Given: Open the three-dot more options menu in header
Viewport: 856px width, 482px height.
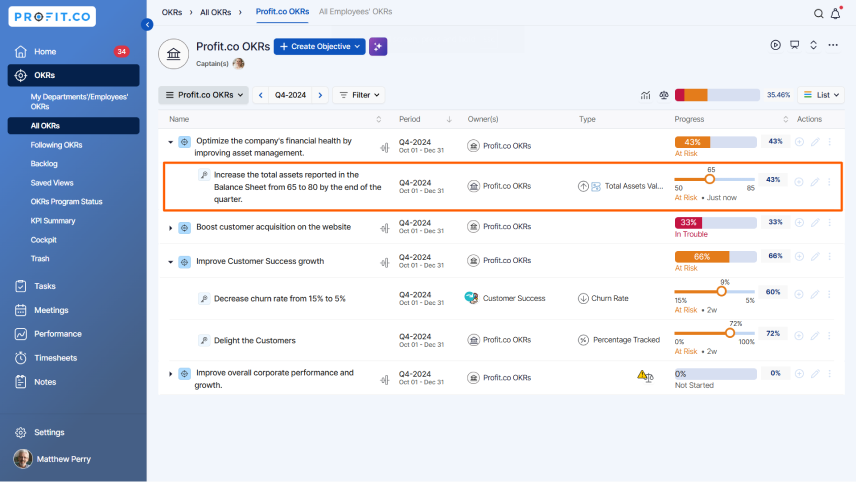Looking at the screenshot, I should 833,45.
